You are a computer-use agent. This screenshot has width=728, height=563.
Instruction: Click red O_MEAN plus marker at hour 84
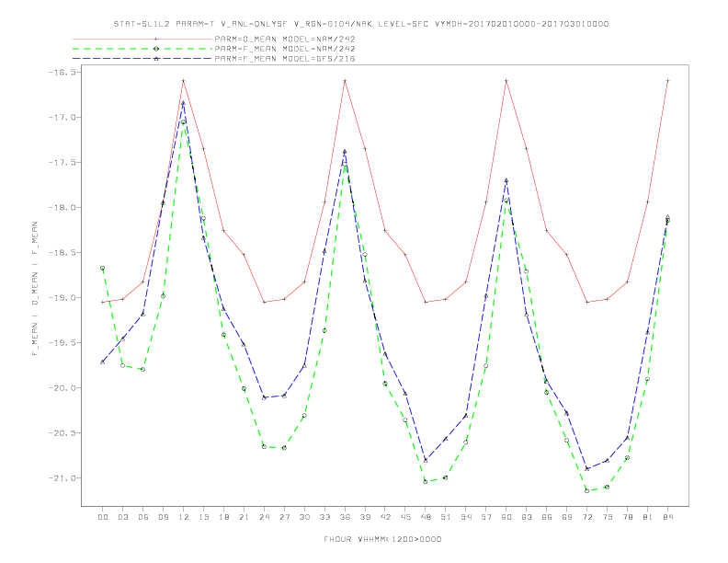(x=667, y=81)
